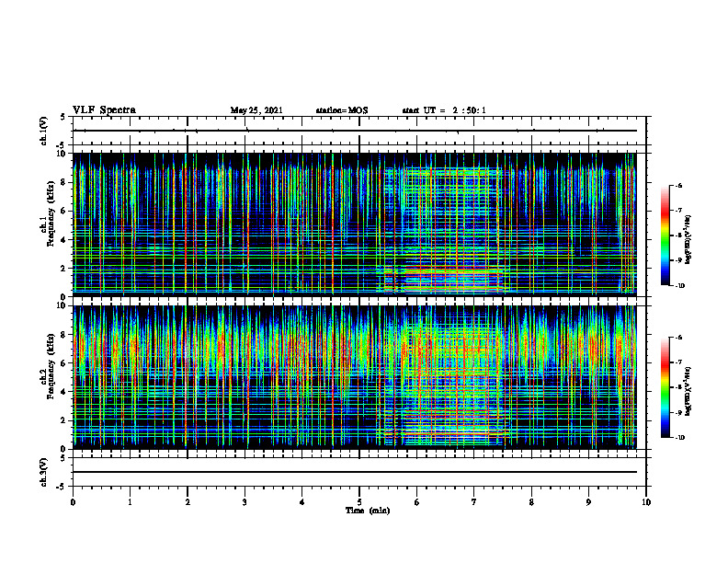Image resolution: width=728 pixels, height=563 pixels.
Task: Click inside the ch.1 spectrogram panel
Action: click(355, 224)
